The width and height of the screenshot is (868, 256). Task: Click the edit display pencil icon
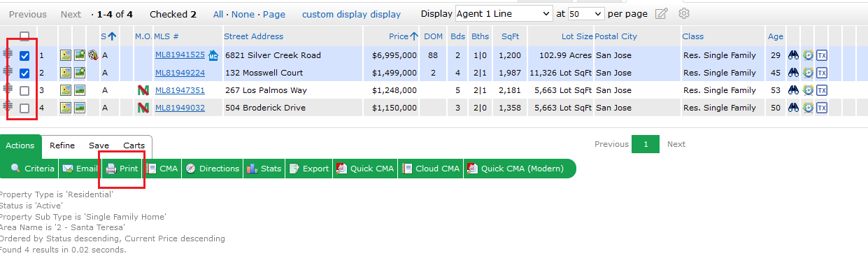[661, 14]
